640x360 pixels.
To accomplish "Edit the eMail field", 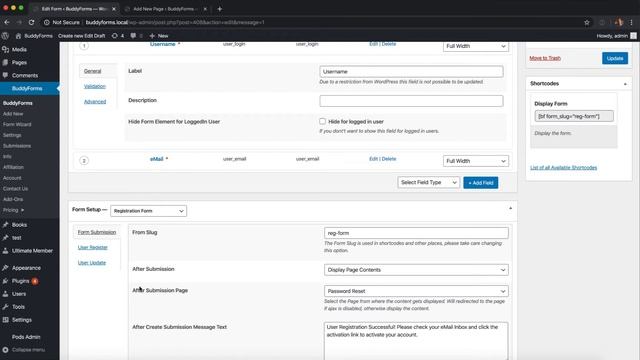I will (x=373, y=159).
